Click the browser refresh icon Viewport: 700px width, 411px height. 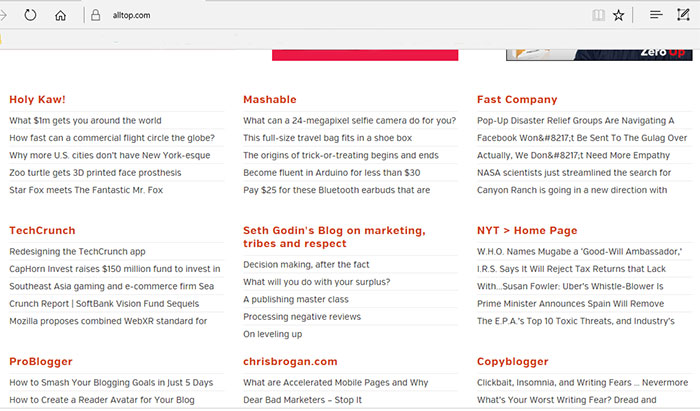(30, 15)
